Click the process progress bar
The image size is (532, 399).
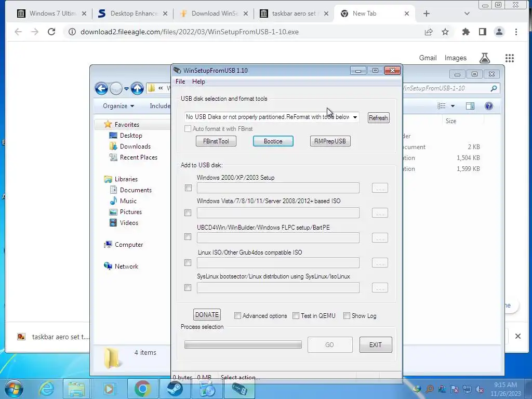(243, 345)
